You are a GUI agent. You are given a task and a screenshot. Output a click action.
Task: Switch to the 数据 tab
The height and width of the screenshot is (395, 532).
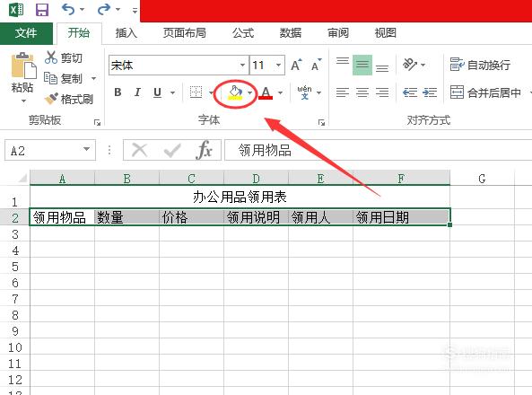pyautogui.click(x=291, y=33)
